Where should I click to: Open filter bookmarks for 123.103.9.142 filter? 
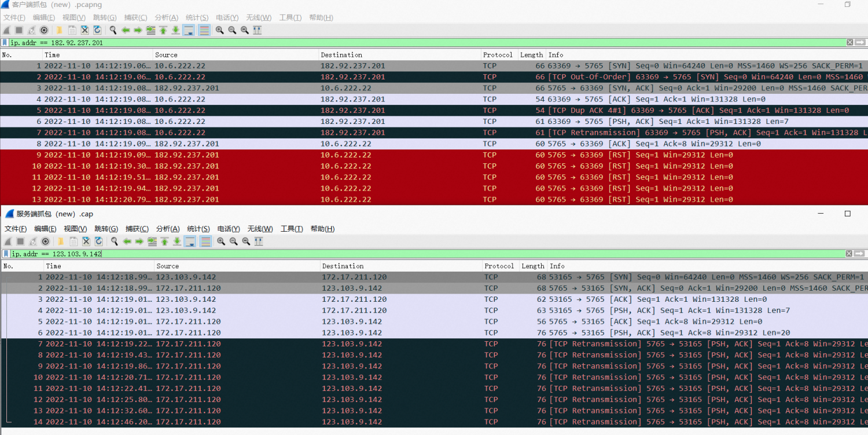pos(6,254)
